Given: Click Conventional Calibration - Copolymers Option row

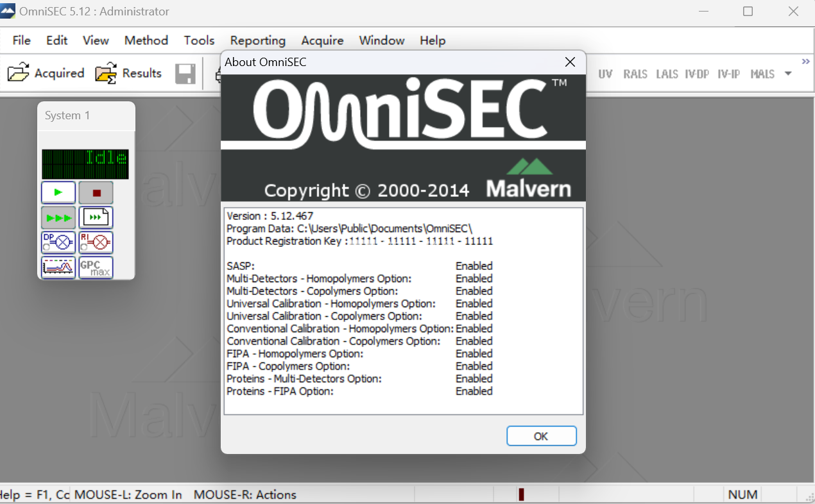Looking at the screenshot, I should click(359, 341).
